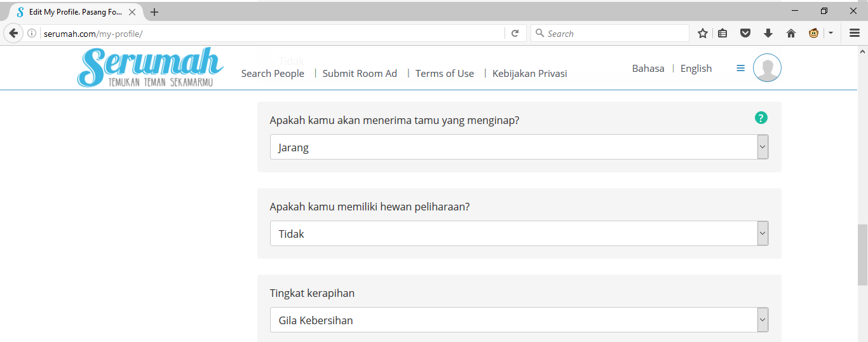Click the Serumah logo

(x=150, y=67)
